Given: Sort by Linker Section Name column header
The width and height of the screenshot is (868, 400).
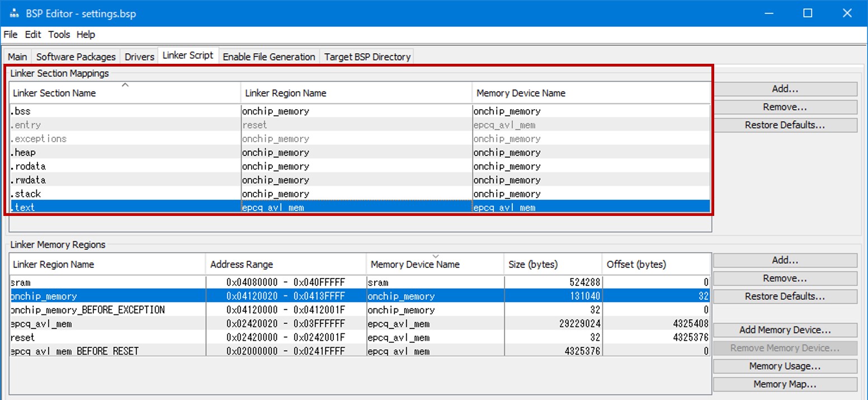Looking at the screenshot, I should [125, 93].
